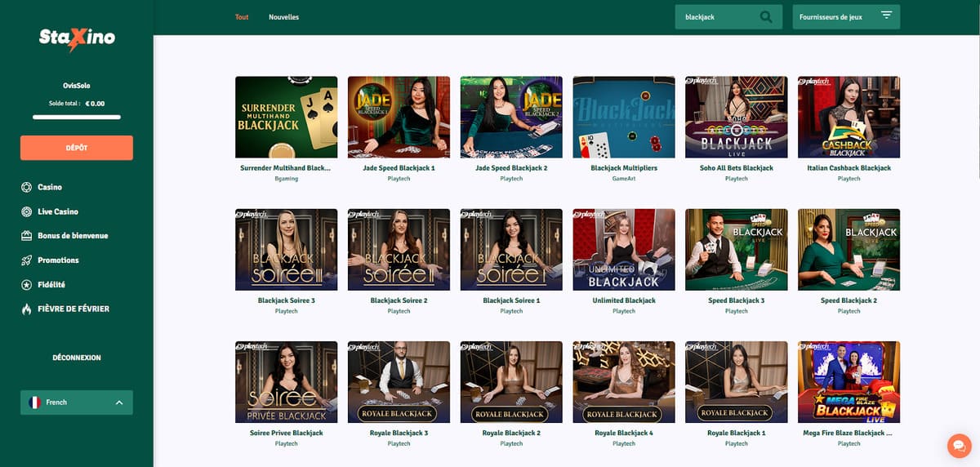The image size is (980, 467).
Task: Click the Casino chip icon in sidebar
Action: click(27, 187)
